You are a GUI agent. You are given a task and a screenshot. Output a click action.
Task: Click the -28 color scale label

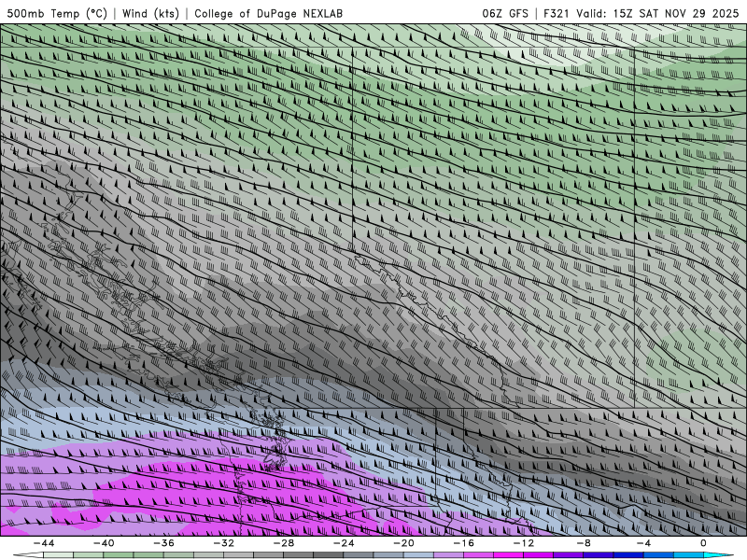(x=284, y=543)
